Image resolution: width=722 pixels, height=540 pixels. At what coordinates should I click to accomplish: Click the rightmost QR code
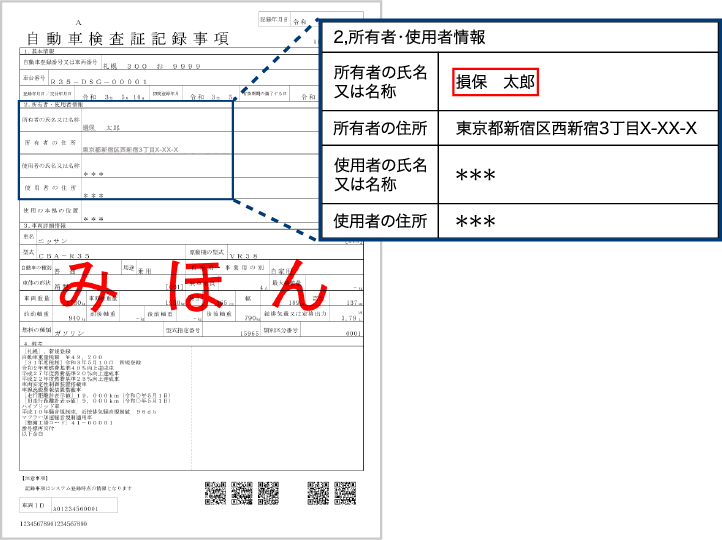coord(345,493)
